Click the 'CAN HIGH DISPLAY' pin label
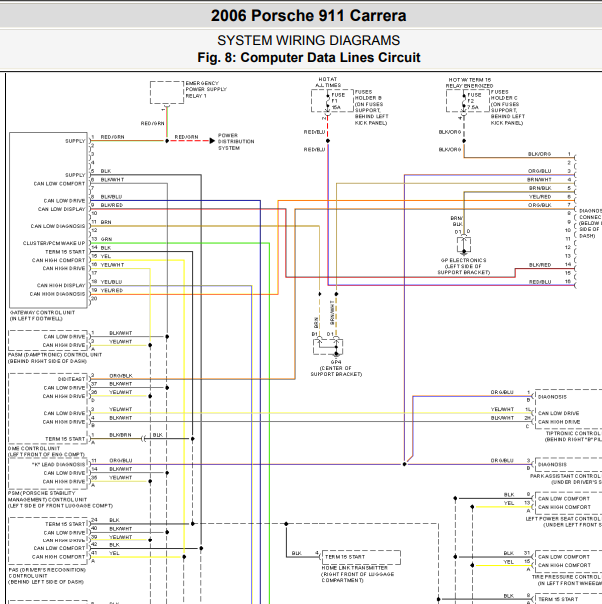Image resolution: width=602 pixels, height=604 pixels. click(x=61, y=285)
